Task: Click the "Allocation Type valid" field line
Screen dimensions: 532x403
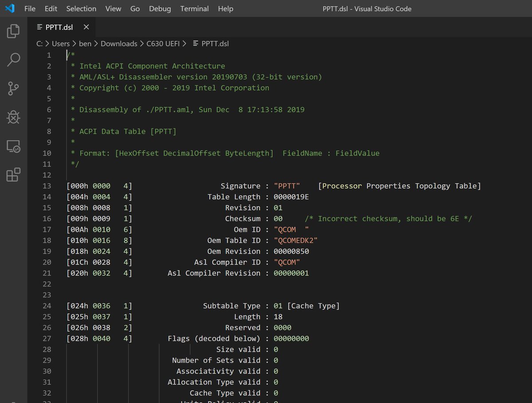Action: coord(223,382)
